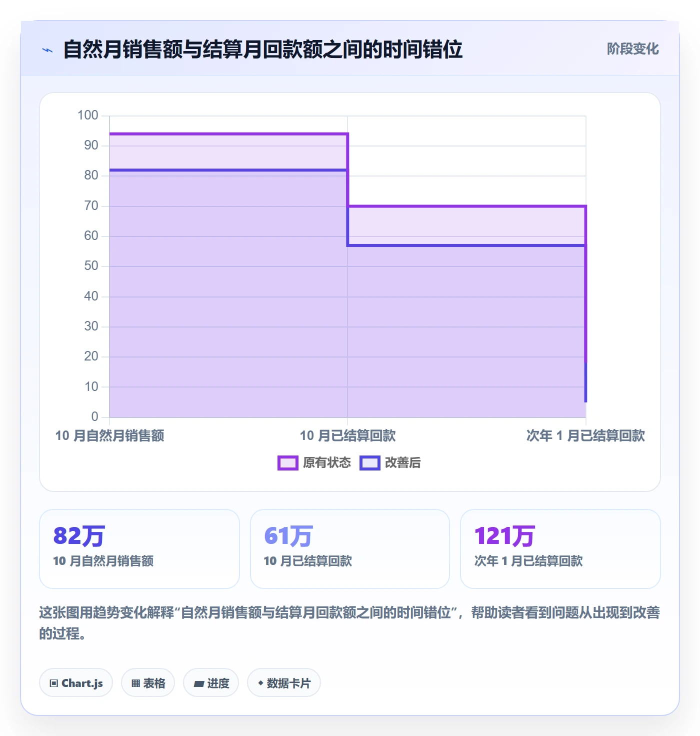Select the 进度 tag

pos(211,682)
